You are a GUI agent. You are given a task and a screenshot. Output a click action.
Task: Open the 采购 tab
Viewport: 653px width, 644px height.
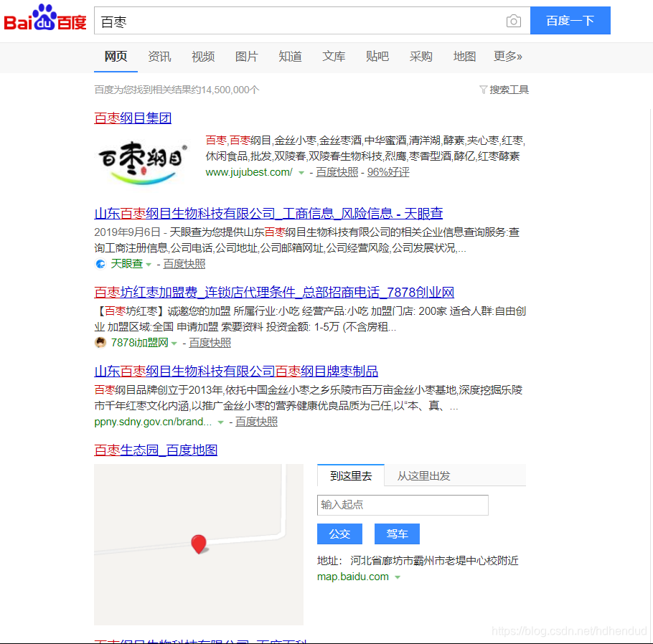point(421,56)
